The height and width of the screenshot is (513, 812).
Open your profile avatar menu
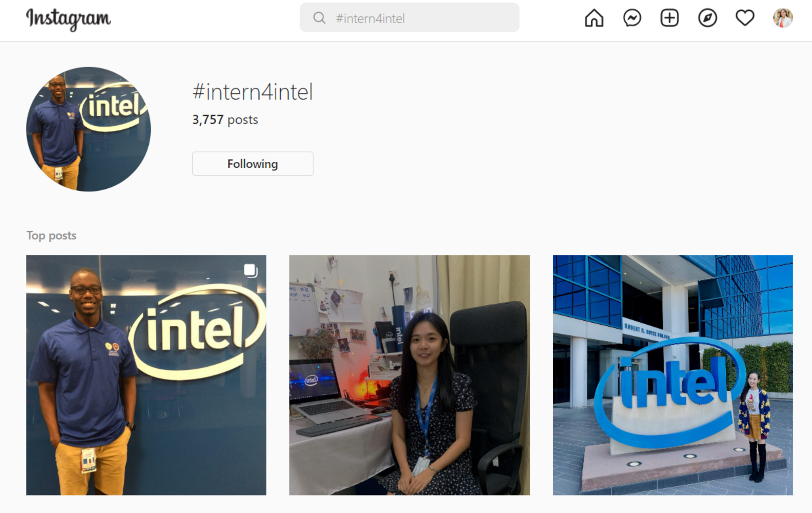[x=783, y=18]
